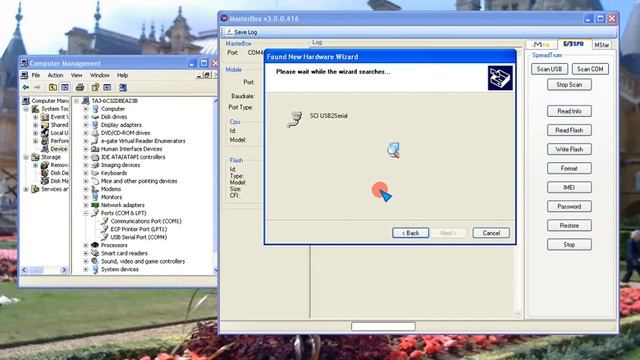640x360 pixels.
Task: Click Scan for hardware changes toolbar icon
Action: click(x=123, y=87)
